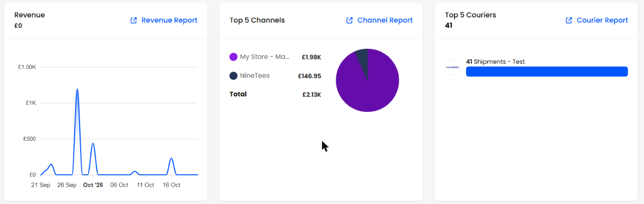
Task: Click the 41 Shipments - Test label
Action: point(496,62)
